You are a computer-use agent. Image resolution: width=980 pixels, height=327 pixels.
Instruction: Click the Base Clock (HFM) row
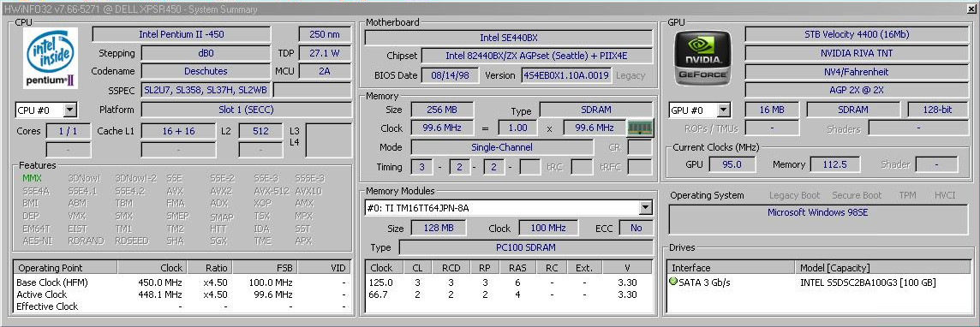click(182, 282)
